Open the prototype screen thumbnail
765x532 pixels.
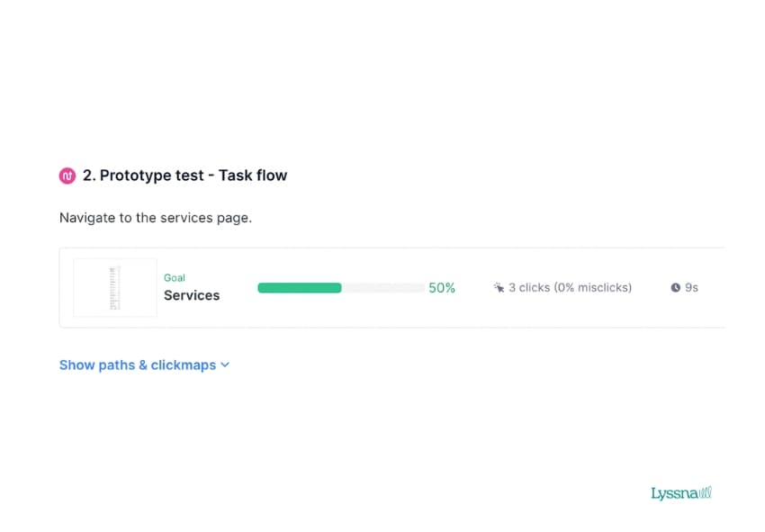pos(114,288)
